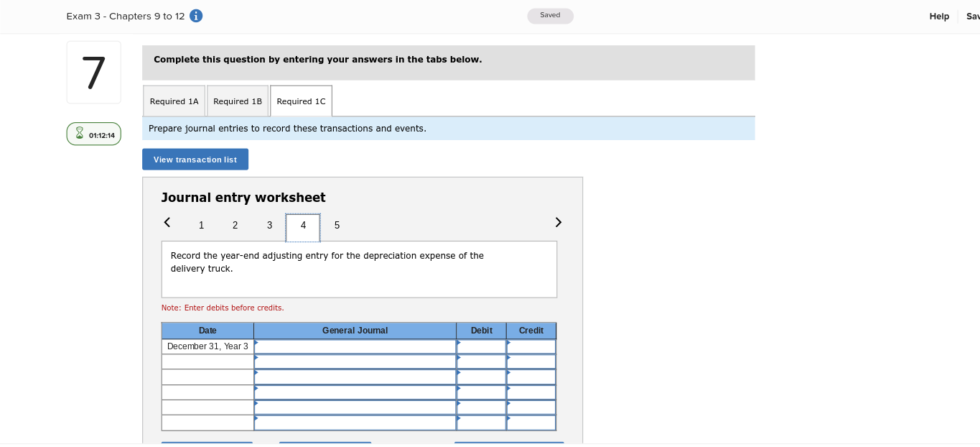This screenshot has width=980, height=447.
Task: Open account dropdown in second journal row
Action: [x=354, y=361]
